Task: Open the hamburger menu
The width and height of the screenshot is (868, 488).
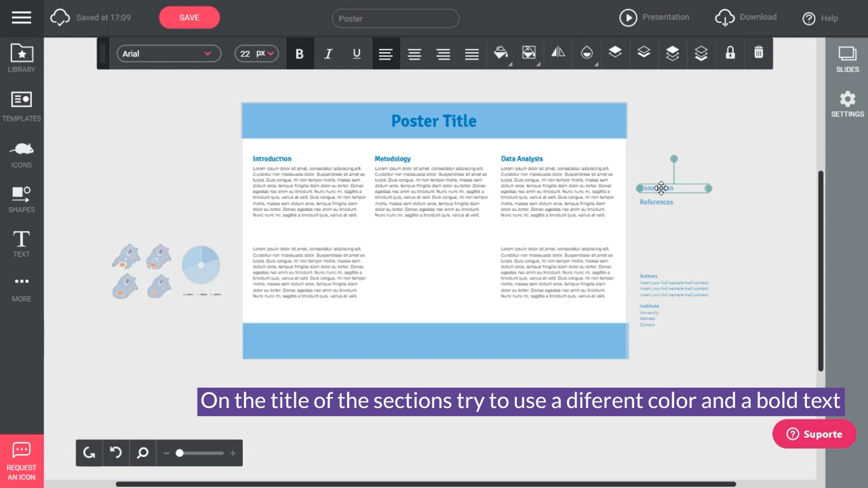Action: coord(22,17)
